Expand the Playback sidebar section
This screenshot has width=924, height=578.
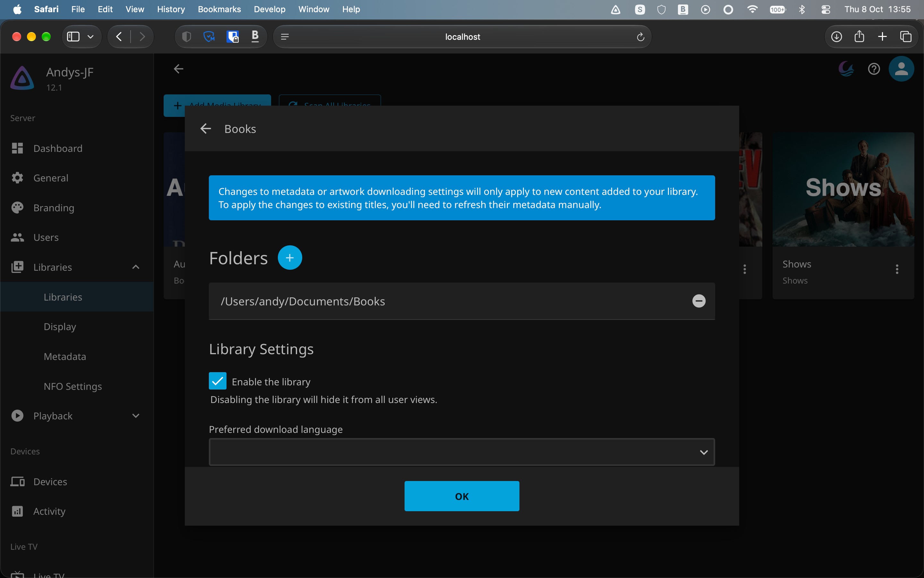[135, 416]
